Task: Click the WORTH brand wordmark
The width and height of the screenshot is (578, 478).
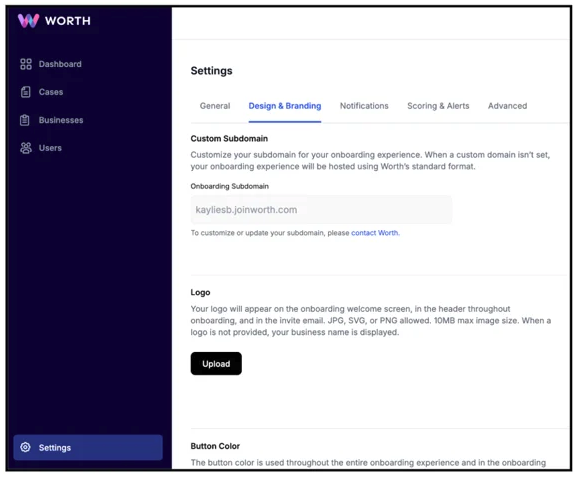Action: 67,21
